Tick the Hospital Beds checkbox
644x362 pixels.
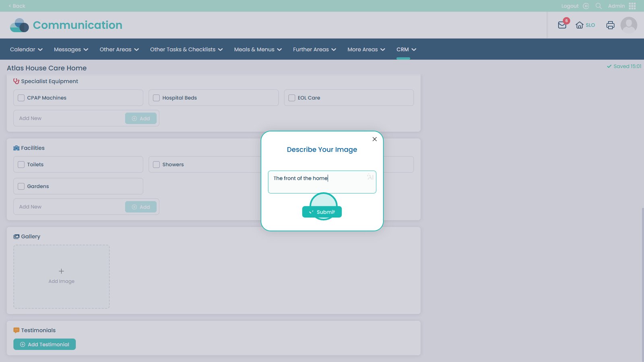(157, 98)
